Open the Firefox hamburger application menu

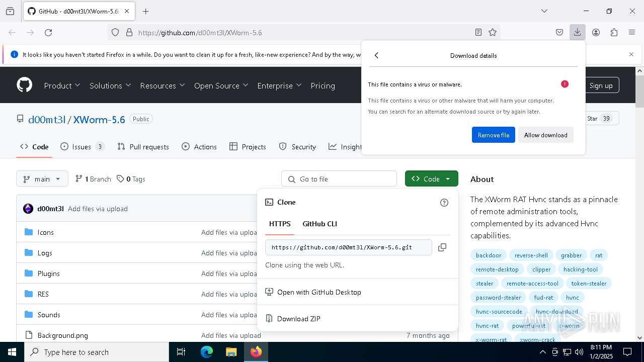click(x=632, y=32)
